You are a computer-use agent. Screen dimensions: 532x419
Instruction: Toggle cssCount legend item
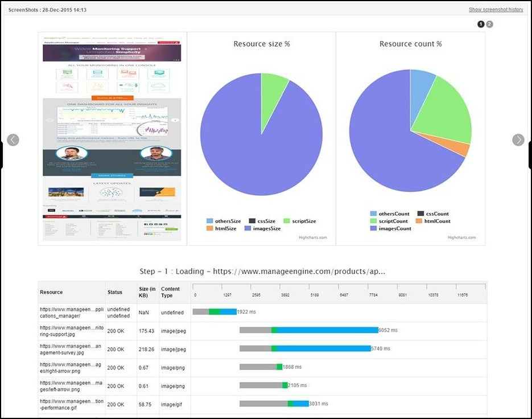coord(433,213)
